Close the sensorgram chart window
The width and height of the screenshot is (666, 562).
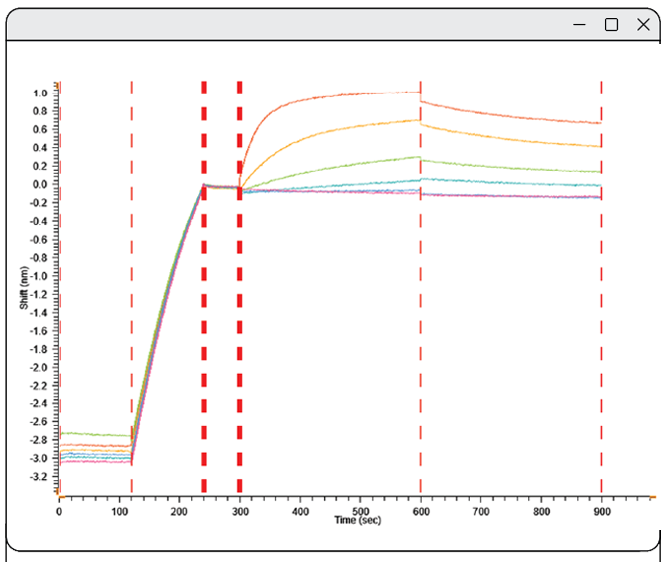point(643,25)
